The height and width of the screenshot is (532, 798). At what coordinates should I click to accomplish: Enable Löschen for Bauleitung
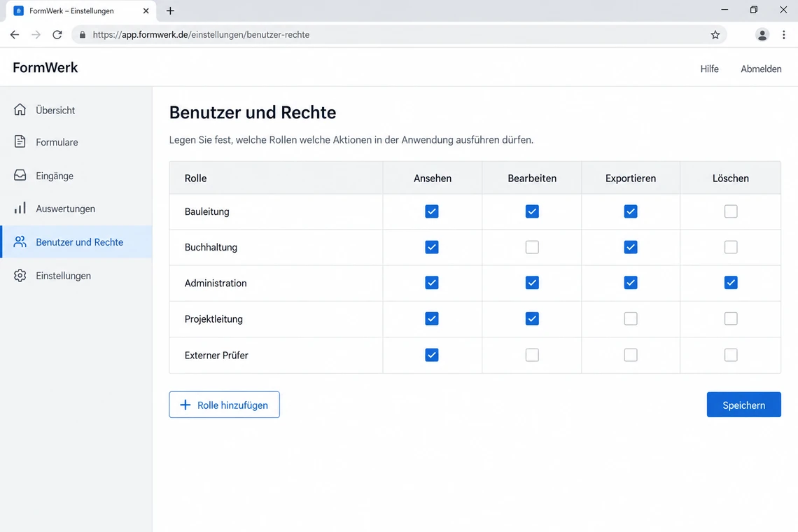pos(731,211)
